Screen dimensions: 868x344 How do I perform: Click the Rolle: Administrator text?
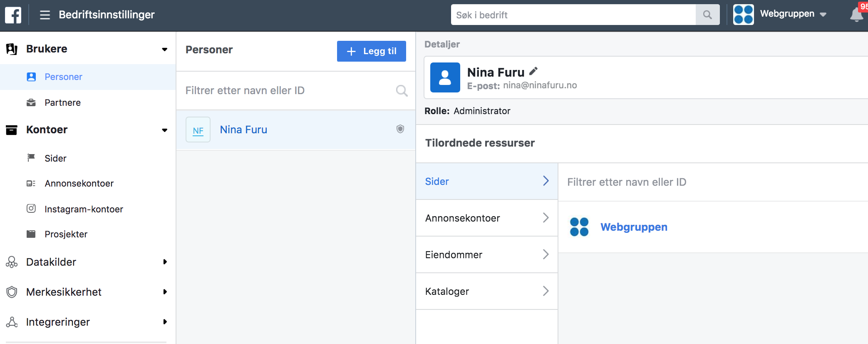point(467,111)
